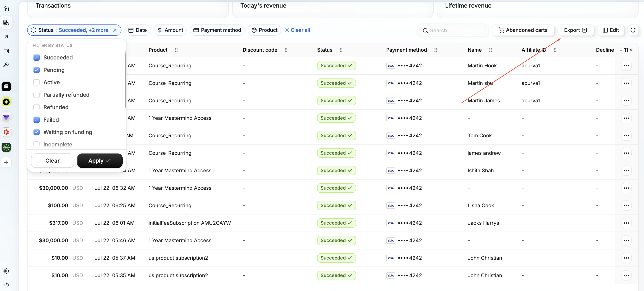Screen dimensions: 644x291
Task: Open the three-dot menu for Martin Hook row
Action: click(626, 66)
